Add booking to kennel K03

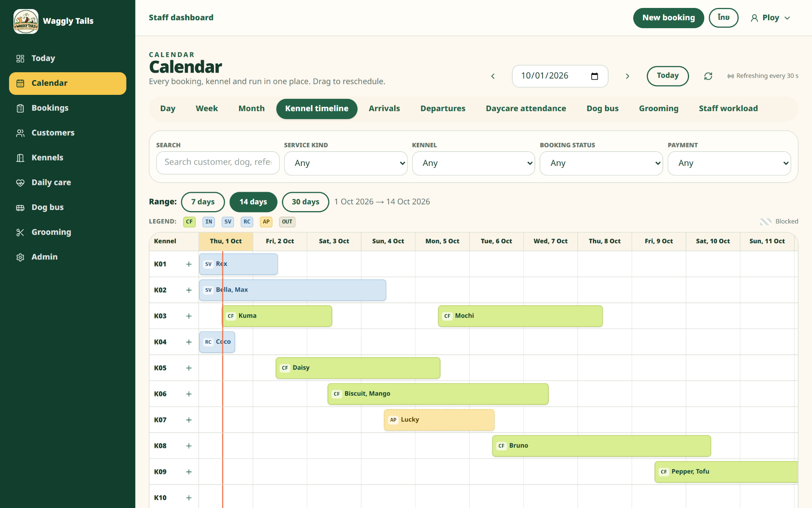[189, 316]
